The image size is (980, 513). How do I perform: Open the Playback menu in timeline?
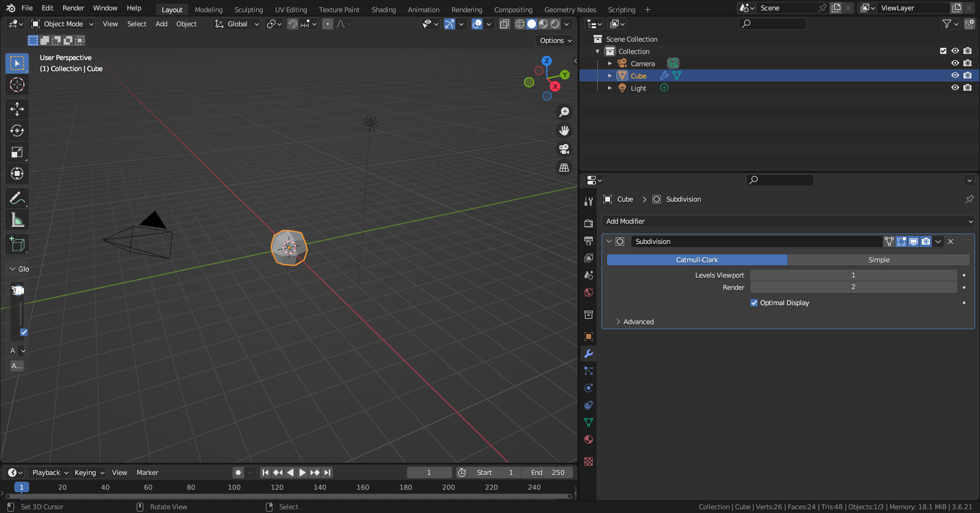49,473
